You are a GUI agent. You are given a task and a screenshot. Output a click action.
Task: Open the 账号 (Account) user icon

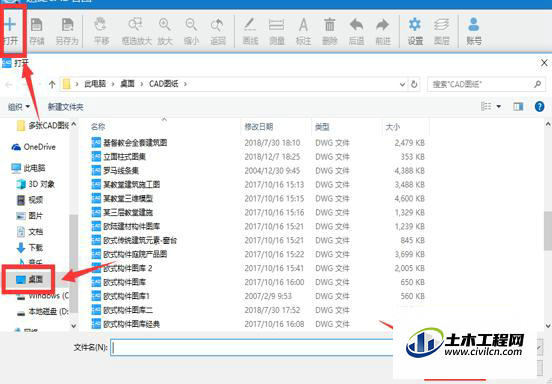pos(474,31)
